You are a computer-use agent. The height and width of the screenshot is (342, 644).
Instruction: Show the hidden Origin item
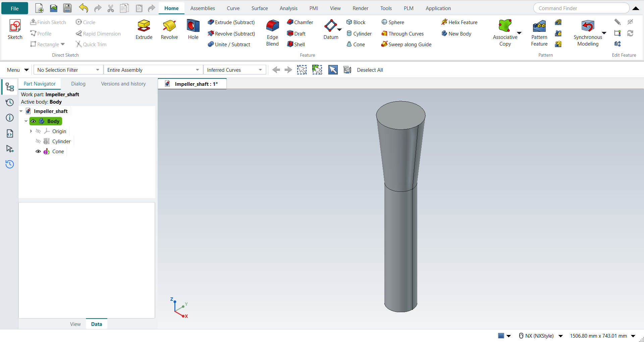(x=38, y=131)
